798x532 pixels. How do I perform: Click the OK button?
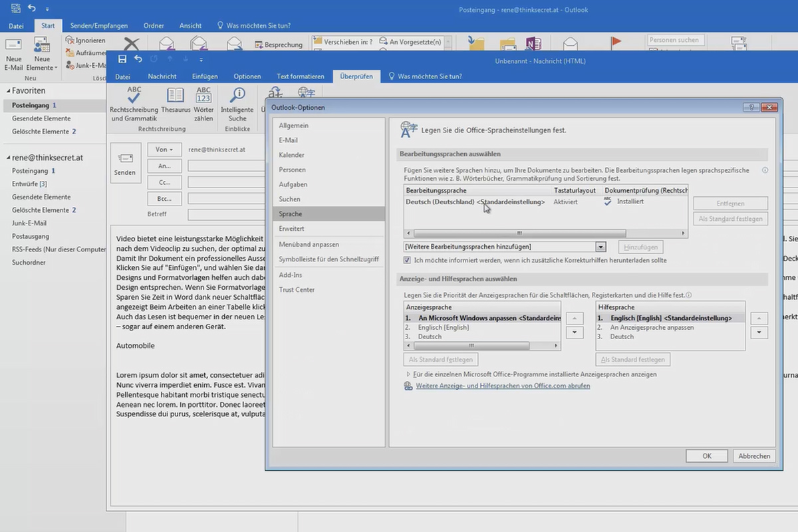(706, 456)
